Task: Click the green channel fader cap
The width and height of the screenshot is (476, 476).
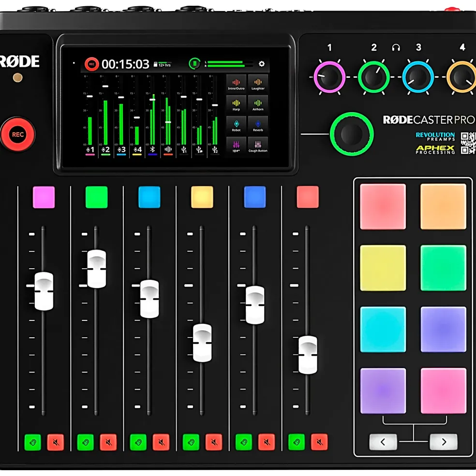Action: pyautogui.click(x=97, y=269)
